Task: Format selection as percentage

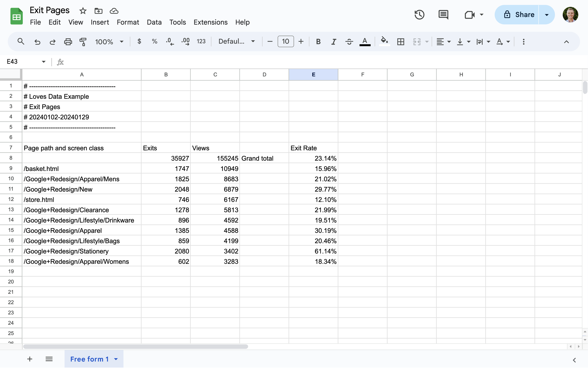Action: (155, 41)
